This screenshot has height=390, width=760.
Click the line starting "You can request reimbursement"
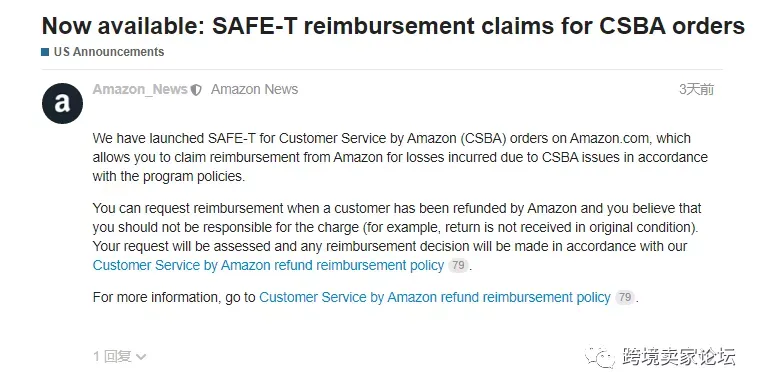click(397, 208)
